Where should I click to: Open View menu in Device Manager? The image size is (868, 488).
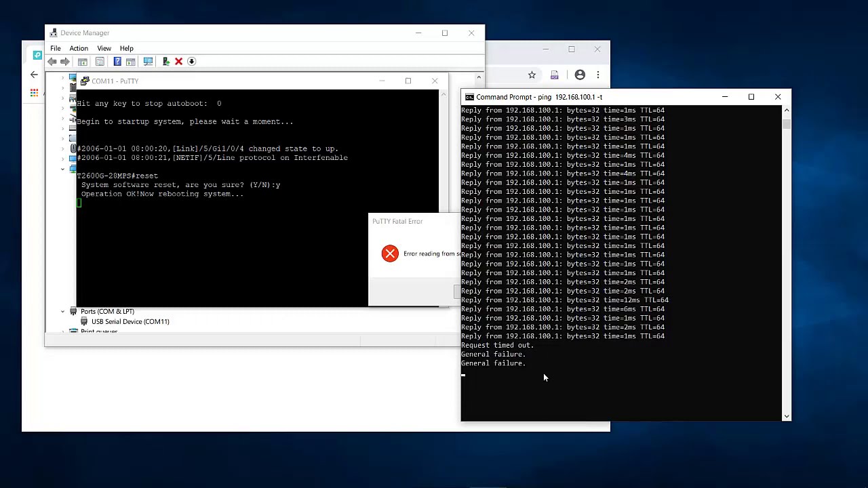click(104, 48)
